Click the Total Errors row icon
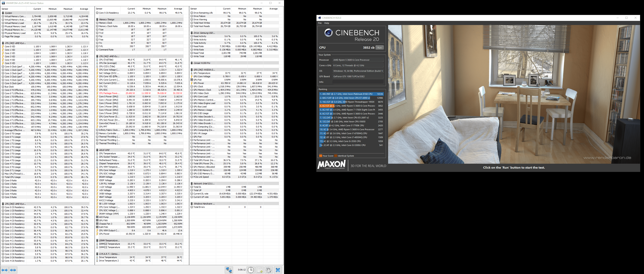The image size is (644, 274). [x=192, y=207]
